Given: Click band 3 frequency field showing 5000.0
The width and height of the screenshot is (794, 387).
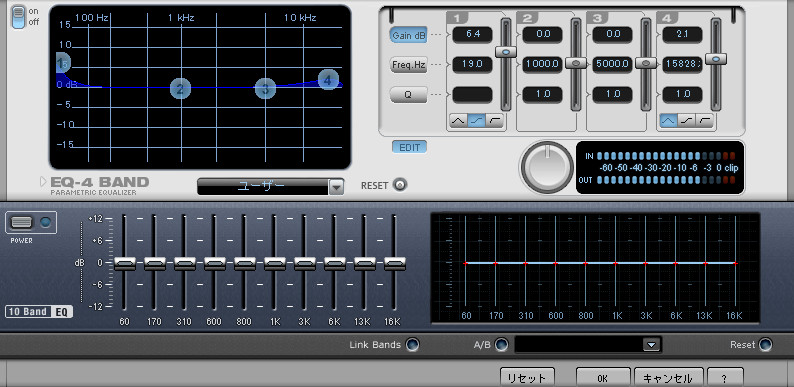Looking at the screenshot, I should (x=612, y=64).
